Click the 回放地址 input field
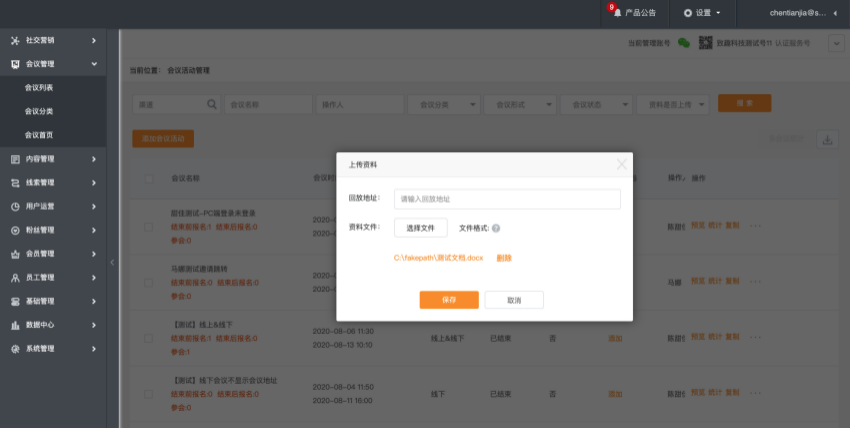The image size is (852, 428). (507, 199)
